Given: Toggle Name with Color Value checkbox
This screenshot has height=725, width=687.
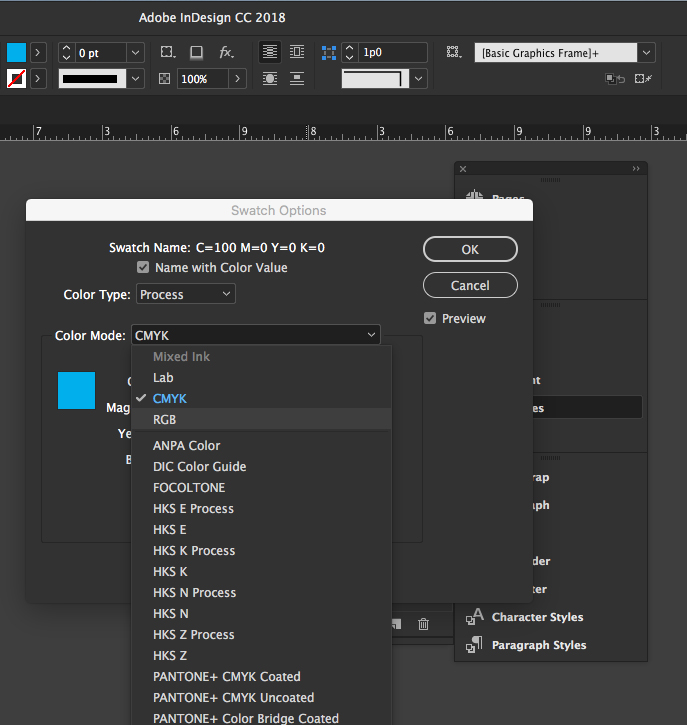Looking at the screenshot, I should 143,267.
